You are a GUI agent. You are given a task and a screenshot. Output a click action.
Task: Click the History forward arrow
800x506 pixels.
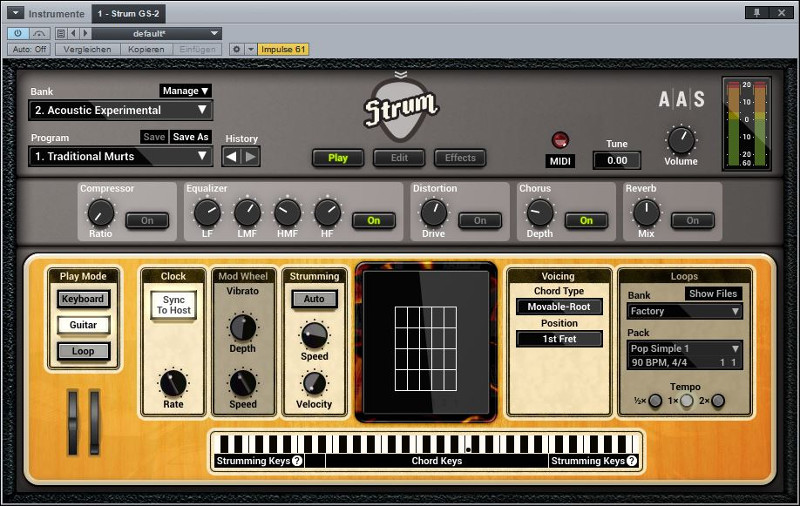click(251, 157)
